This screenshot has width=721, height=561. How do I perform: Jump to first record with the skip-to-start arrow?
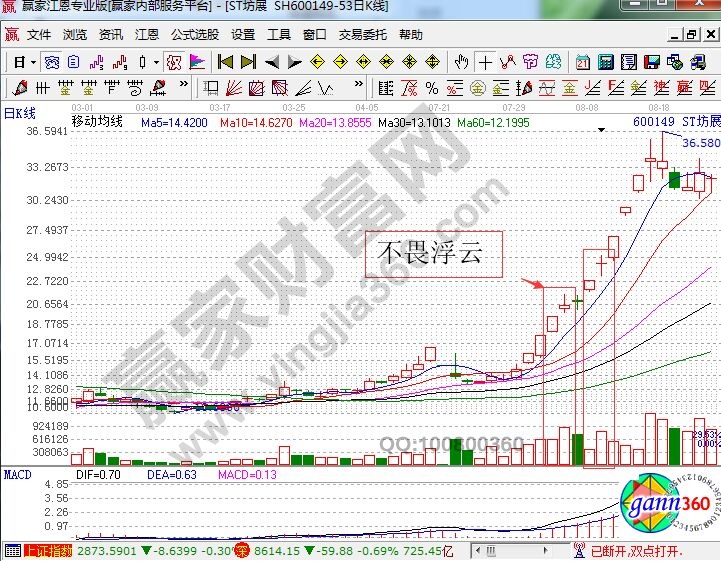(x=225, y=62)
